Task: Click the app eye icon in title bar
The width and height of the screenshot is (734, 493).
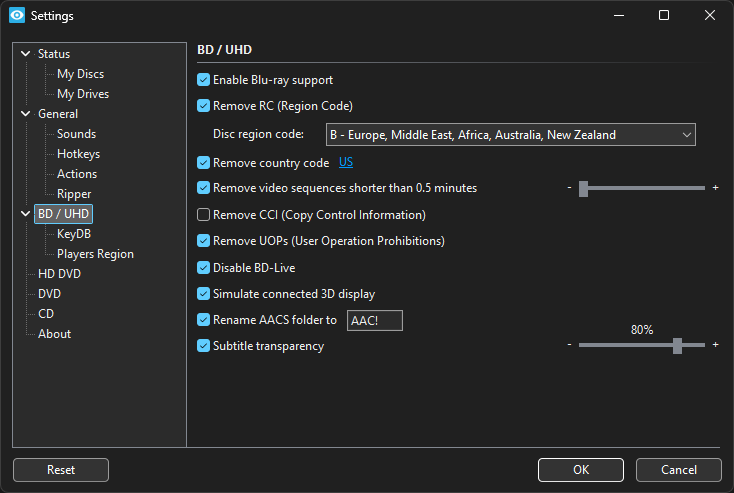Action: click(16, 16)
